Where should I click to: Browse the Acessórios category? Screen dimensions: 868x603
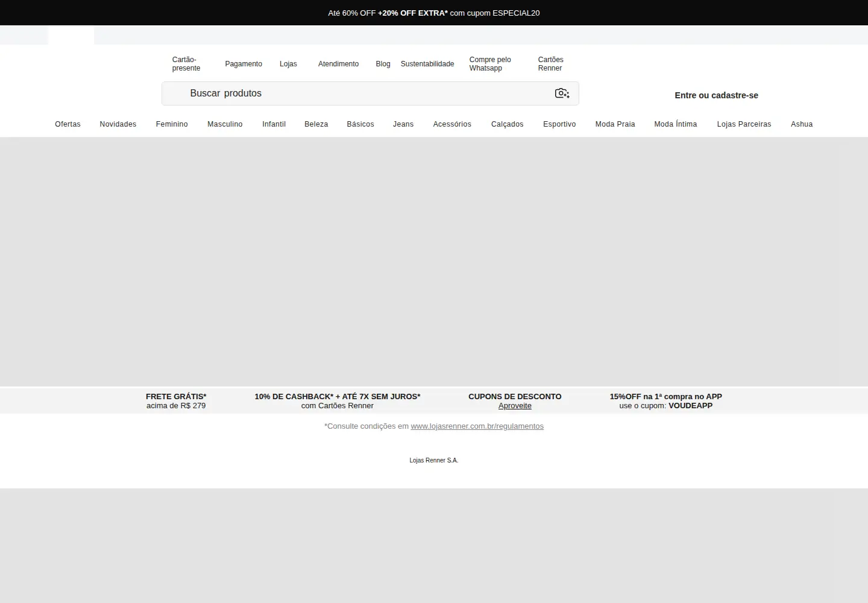tap(452, 124)
